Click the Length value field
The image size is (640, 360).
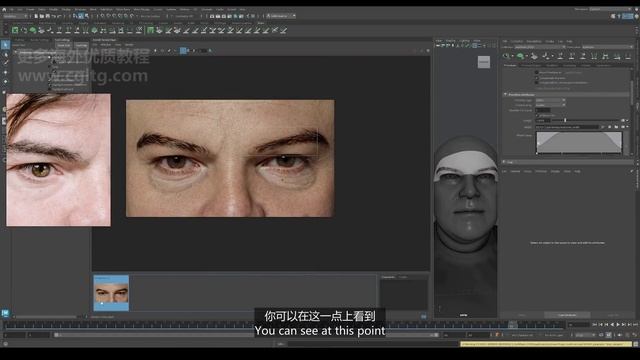543,120
